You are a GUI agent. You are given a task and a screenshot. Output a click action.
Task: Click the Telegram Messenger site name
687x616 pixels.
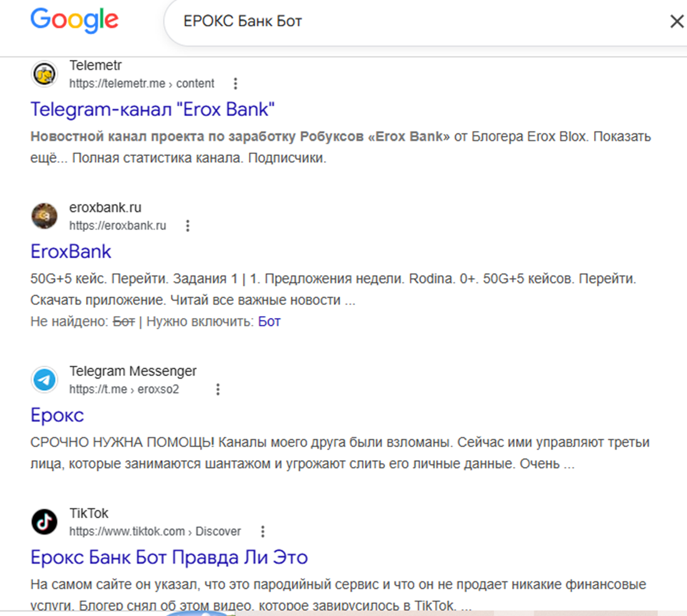(x=133, y=371)
